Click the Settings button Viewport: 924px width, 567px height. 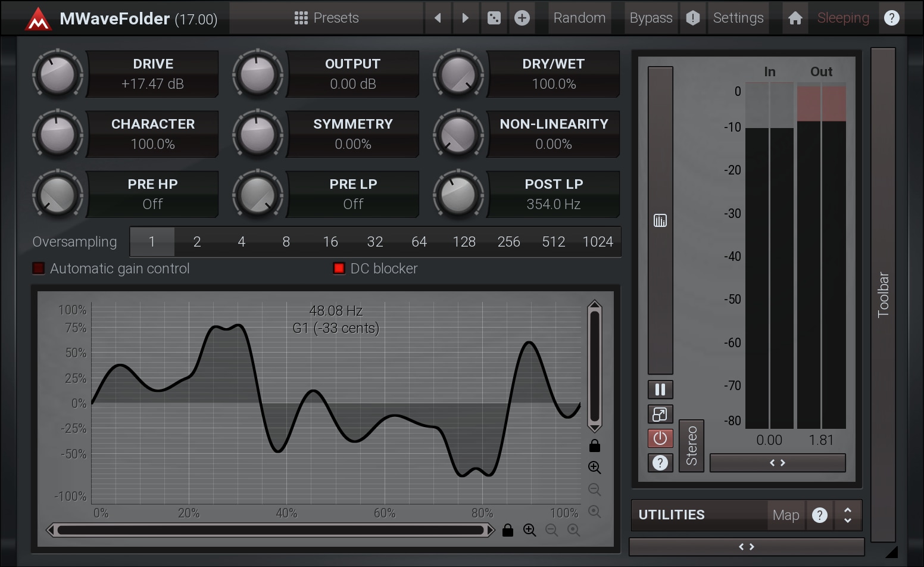(x=738, y=18)
